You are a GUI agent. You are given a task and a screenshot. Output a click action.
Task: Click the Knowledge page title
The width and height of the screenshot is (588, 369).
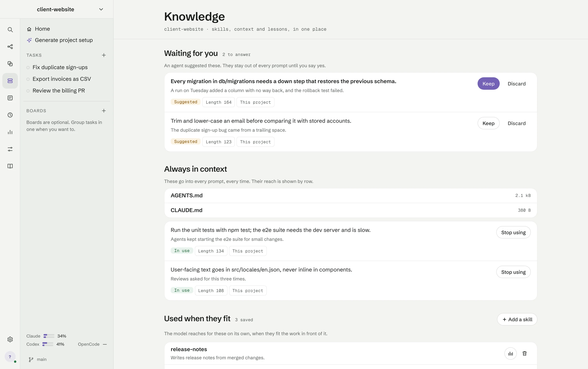[194, 17]
